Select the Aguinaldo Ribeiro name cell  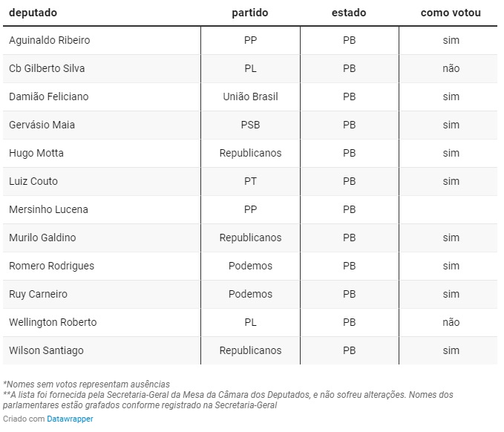click(x=49, y=40)
